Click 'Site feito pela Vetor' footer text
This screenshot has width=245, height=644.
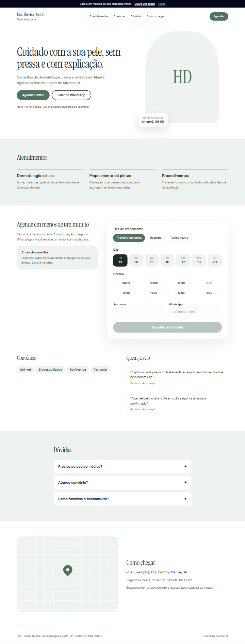point(216,636)
